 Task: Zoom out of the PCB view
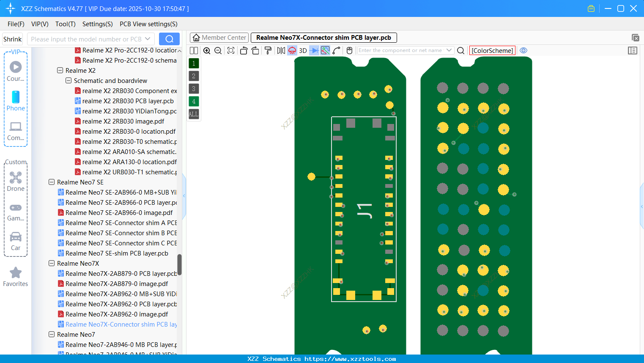pos(218,50)
